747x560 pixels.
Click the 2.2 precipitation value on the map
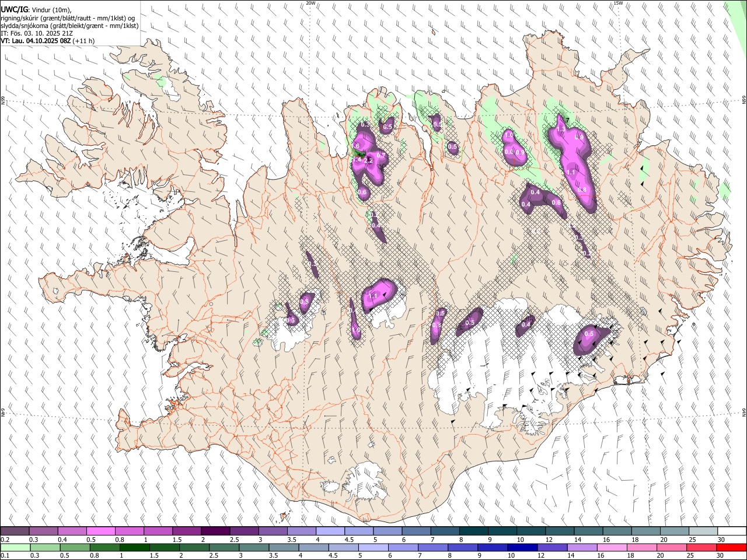(x=368, y=160)
